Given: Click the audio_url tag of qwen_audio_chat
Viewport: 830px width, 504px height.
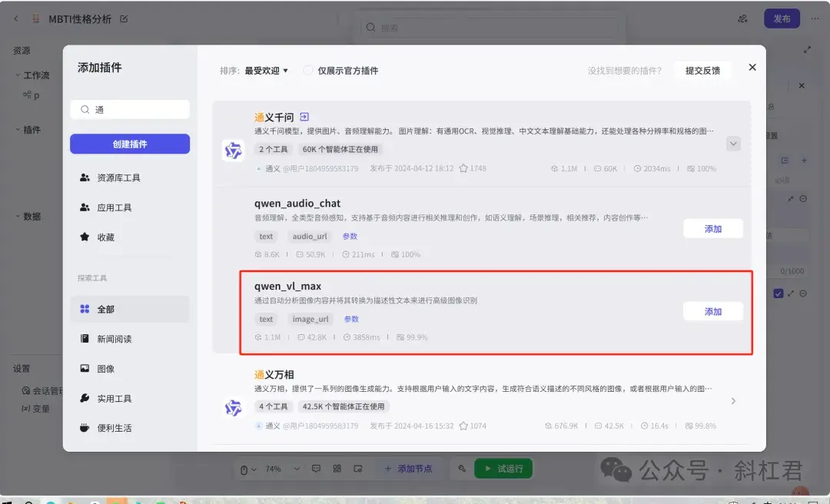Looking at the screenshot, I should (310, 236).
